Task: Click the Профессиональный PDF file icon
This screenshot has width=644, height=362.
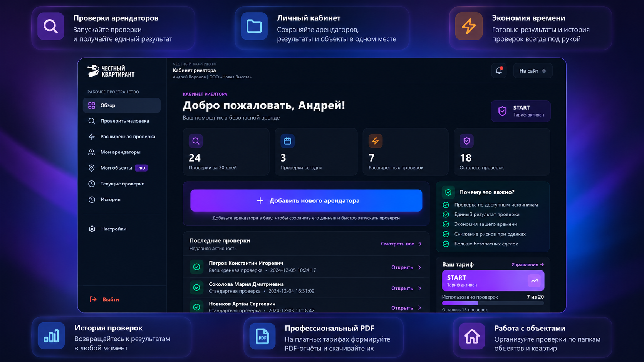Action: pyautogui.click(x=262, y=336)
